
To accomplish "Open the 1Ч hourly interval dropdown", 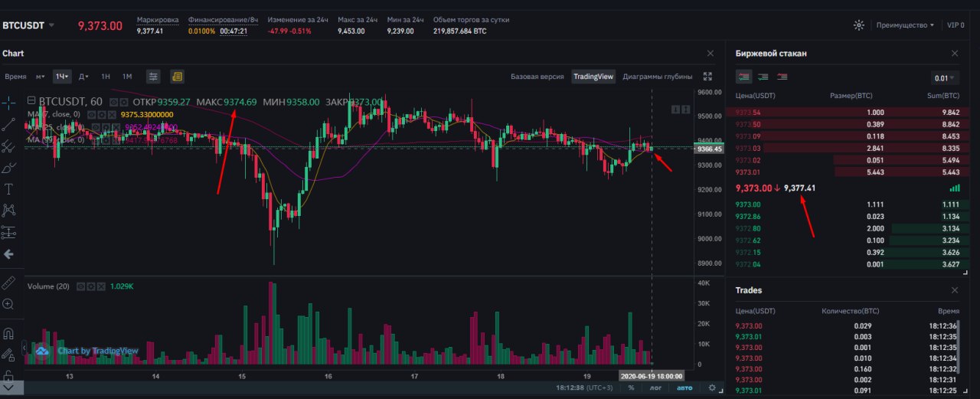I will tap(62, 77).
